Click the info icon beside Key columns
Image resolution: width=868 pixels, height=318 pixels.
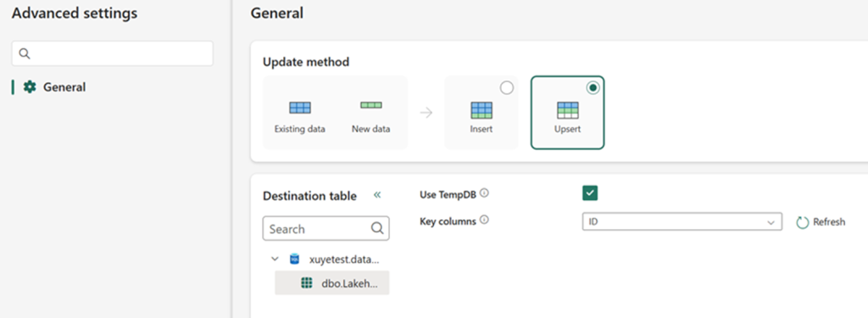tap(484, 220)
